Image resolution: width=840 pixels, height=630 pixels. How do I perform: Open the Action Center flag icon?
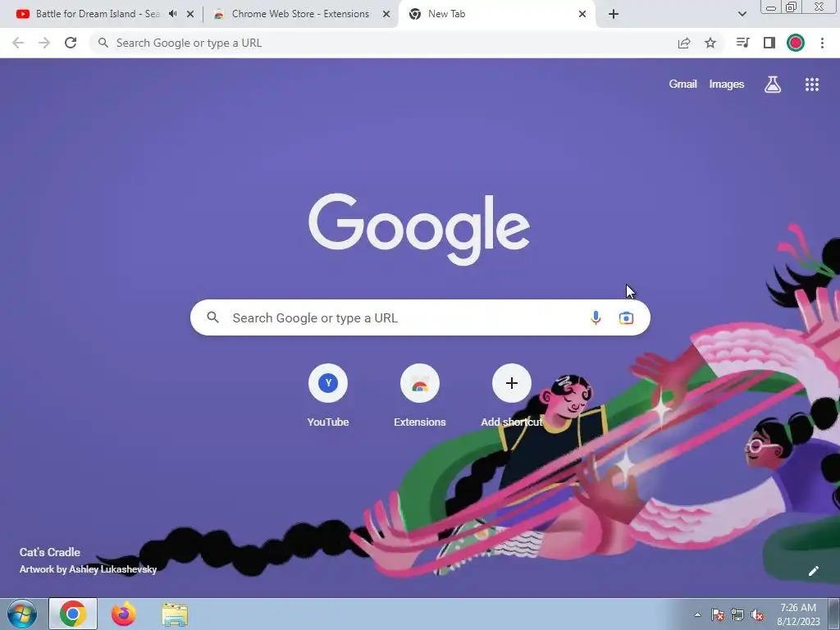pos(717,614)
